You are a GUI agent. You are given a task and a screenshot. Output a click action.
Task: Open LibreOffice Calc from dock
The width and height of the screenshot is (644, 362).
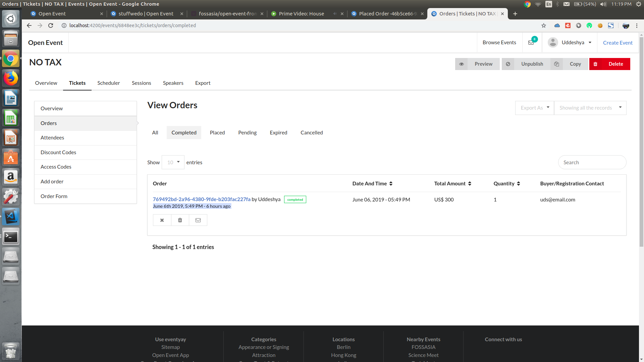(11, 118)
